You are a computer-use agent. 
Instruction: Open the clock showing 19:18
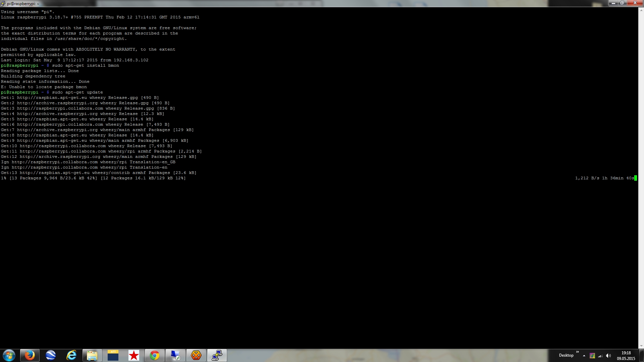tap(626, 356)
